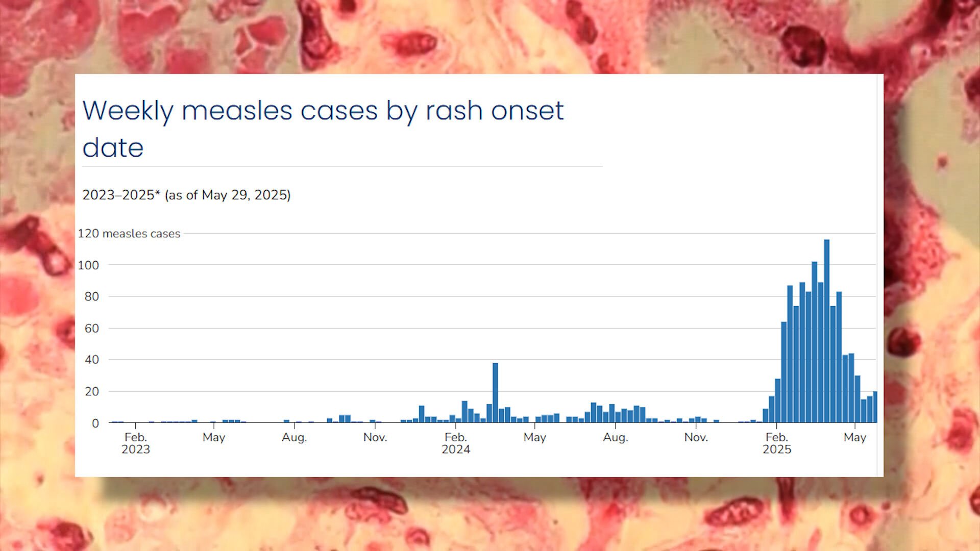
Task: Select the first 'Aug.' label after Feb. 2023
Action: [295, 438]
